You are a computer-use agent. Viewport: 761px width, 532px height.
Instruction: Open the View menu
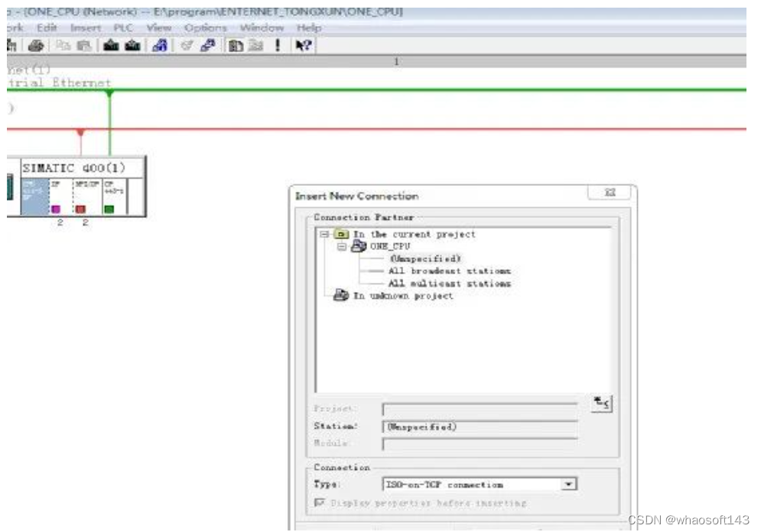click(x=159, y=28)
